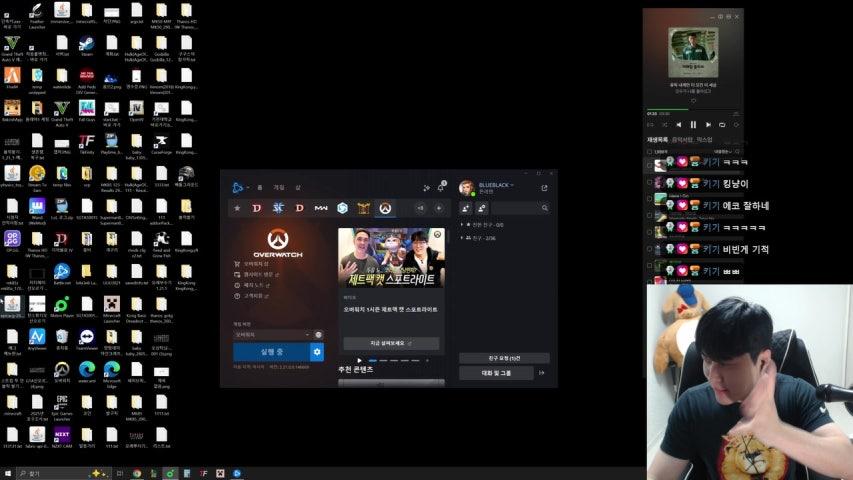Click the Windows taskbar search box
The height and width of the screenshot is (480, 853).
(x=64, y=473)
